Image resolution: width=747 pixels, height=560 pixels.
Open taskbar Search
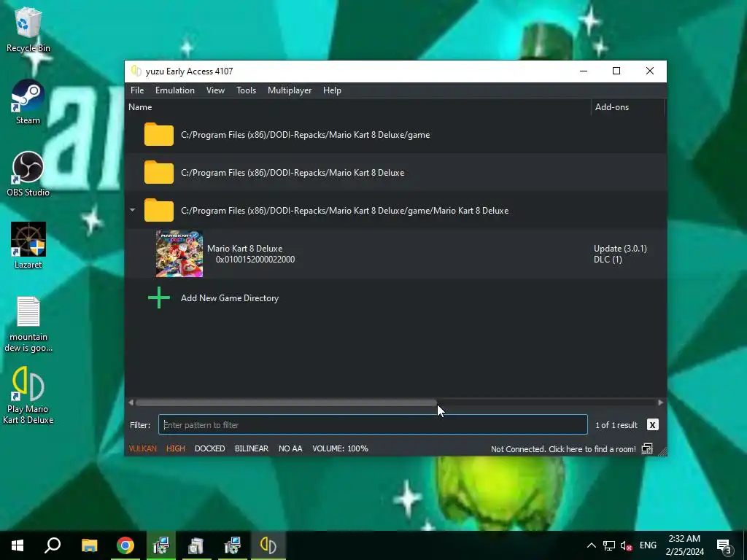[53, 545]
